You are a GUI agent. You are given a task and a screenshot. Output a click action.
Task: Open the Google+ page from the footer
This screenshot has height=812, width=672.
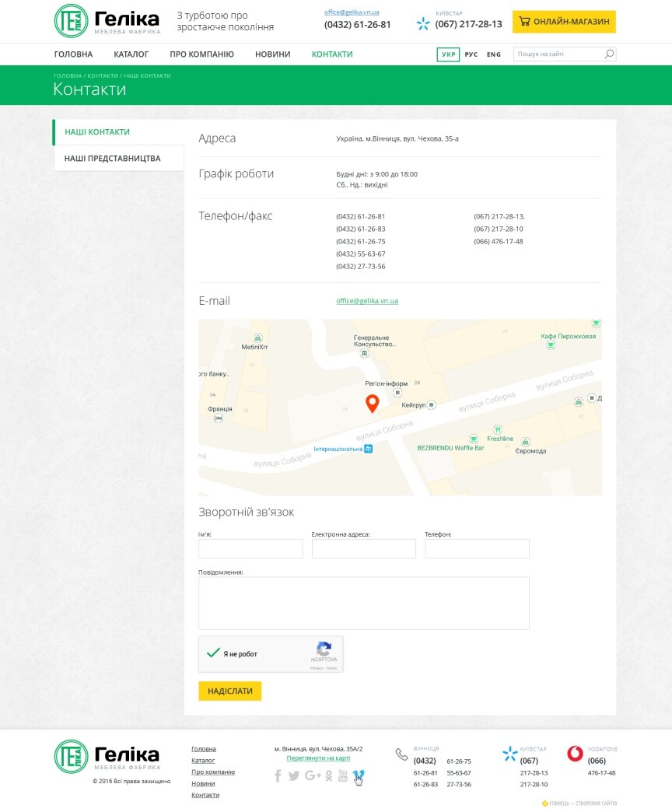313,775
